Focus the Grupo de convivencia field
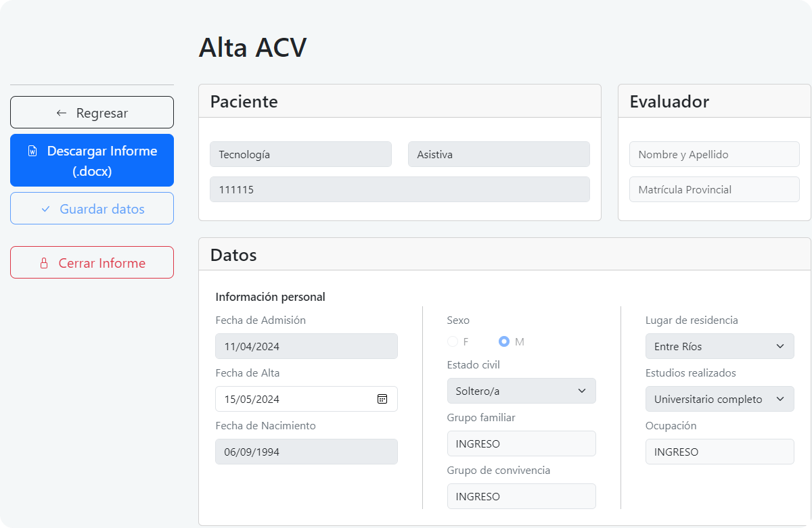812x528 pixels. (x=521, y=496)
